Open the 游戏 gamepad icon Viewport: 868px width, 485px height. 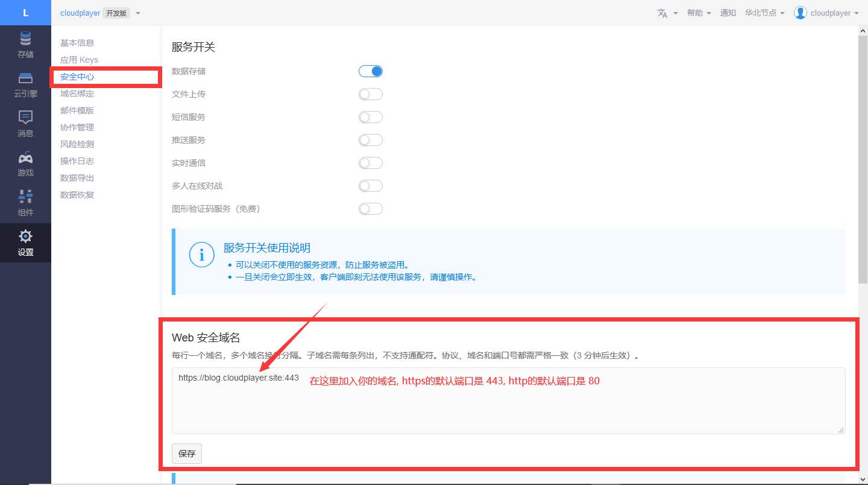coord(25,158)
